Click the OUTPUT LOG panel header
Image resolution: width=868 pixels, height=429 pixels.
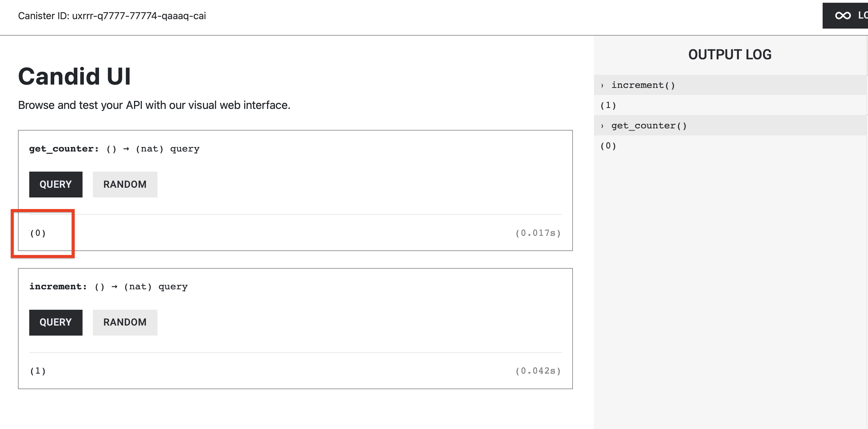pos(730,54)
